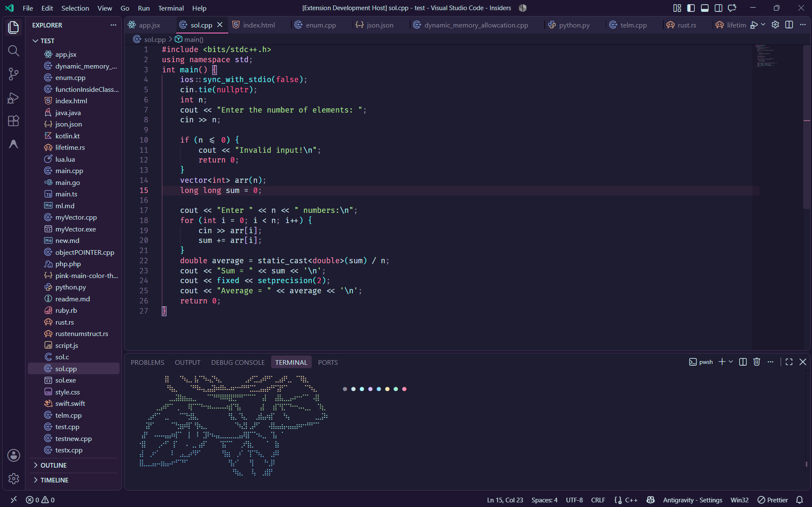The image size is (812, 507).
Task: Open the Manage gear in activity bar
Action: pos(14,479)
